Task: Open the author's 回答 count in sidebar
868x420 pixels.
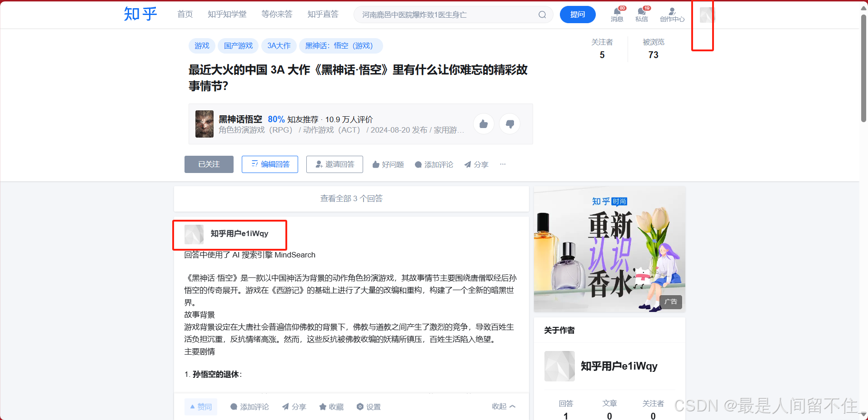Action: click(566, 410)
